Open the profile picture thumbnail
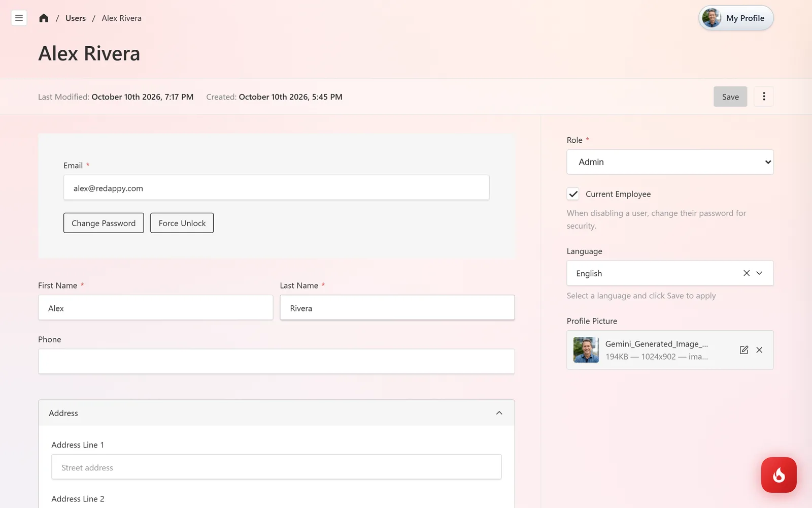 click(x=586, y=350)
